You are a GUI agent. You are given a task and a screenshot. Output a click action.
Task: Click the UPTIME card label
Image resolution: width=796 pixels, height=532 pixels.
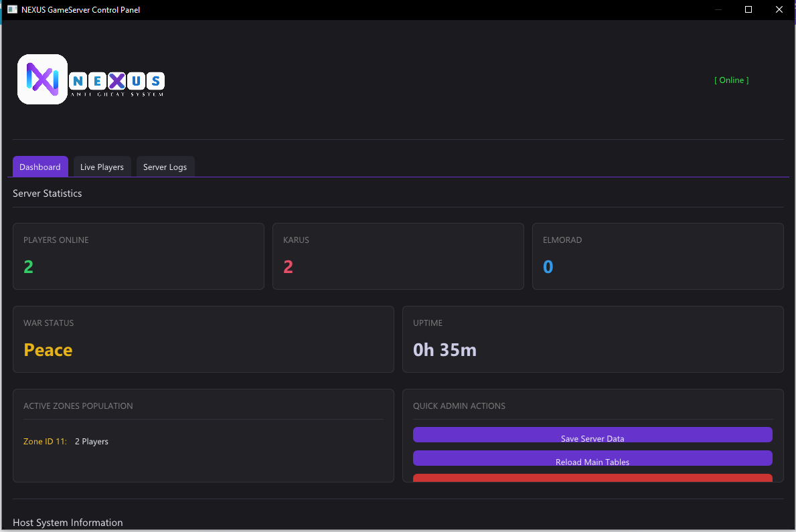click(427, 323)
